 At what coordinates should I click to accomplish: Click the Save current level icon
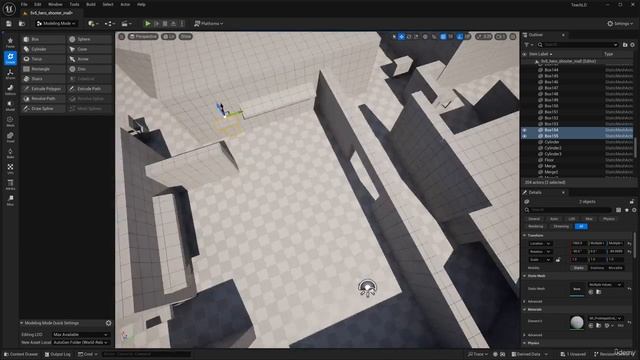click(x=9, y=24)
